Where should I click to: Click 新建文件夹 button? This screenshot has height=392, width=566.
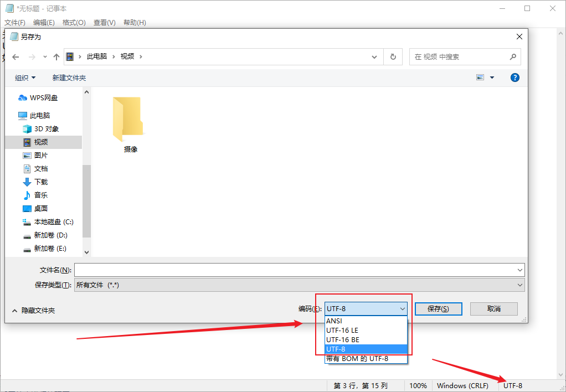point(69,78)
